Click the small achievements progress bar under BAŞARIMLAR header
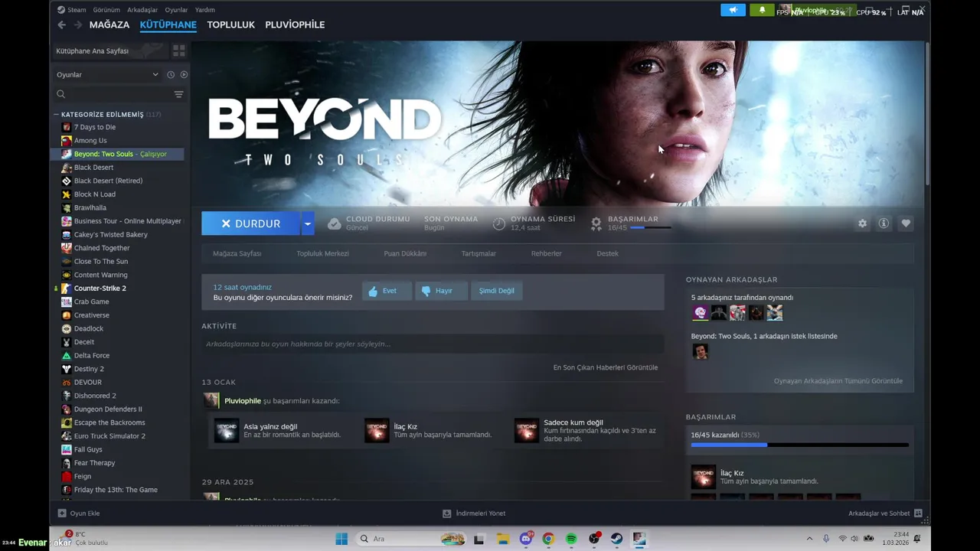The width and height of the screenshot is (980, 551). (650, 227)
